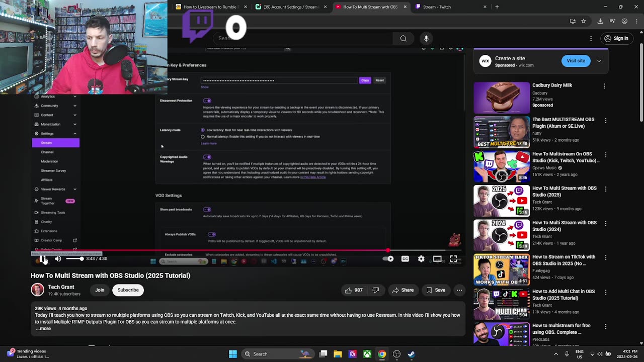This screenshot has width=644, height=362.
Task: Open options for Cadbury Dairy Milk ad
Action: click(604, 86)
